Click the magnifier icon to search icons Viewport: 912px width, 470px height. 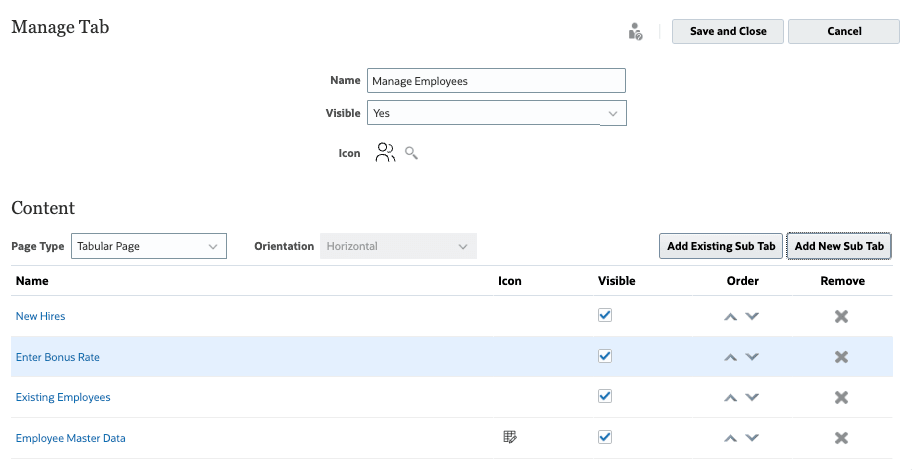pos(411,153)
